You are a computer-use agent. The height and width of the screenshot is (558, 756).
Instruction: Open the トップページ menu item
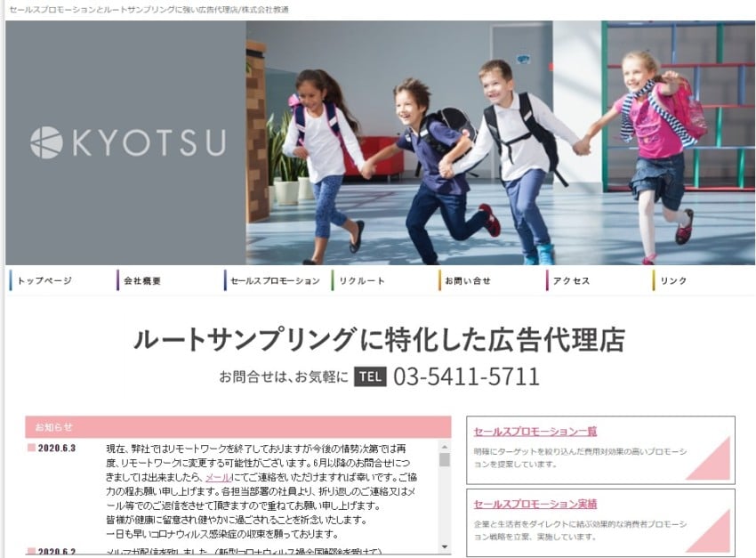pos(44,280)
